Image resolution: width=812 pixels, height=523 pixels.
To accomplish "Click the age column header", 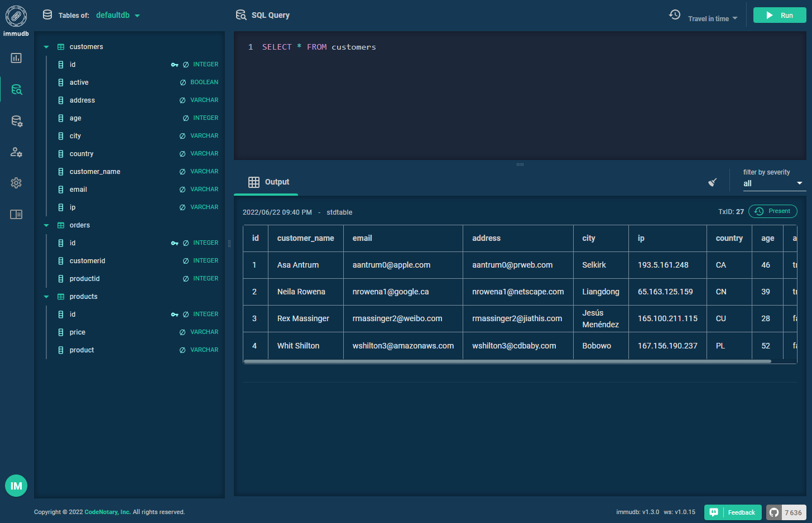I will pos(767,238).
